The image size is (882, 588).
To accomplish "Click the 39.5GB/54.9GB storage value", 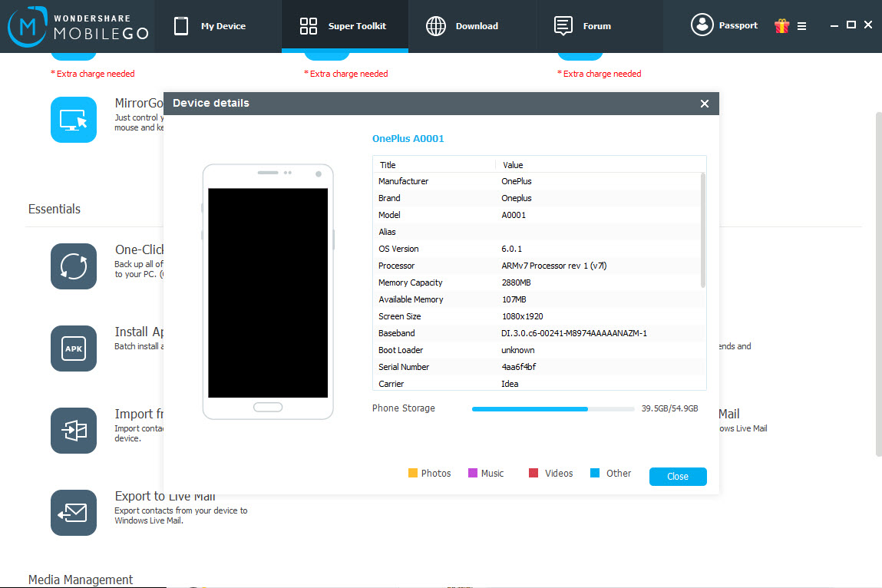I will pos(669,408).
